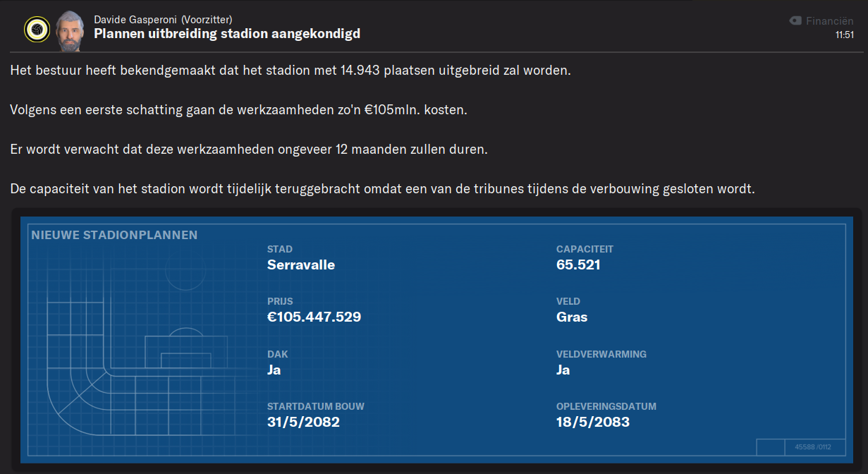Click the price €105.447.529

point(314,317)
